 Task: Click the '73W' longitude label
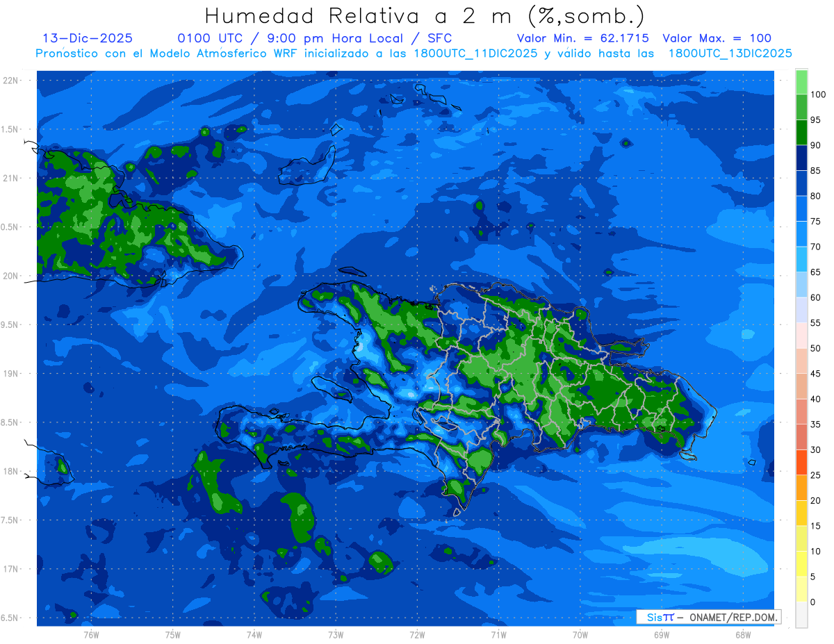(336, 635)
